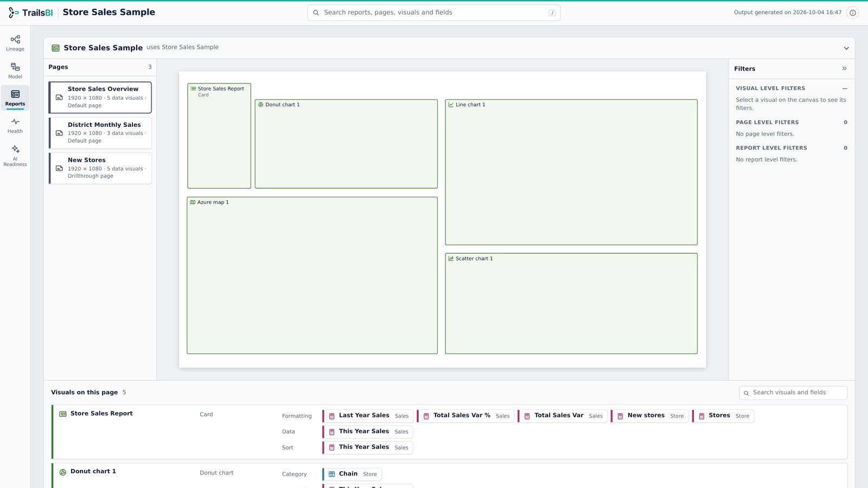Select the Scatter chart 1 visual on canvas
Image resolution: width=868 pixels, height=488 pixels.
coord(571,304)
